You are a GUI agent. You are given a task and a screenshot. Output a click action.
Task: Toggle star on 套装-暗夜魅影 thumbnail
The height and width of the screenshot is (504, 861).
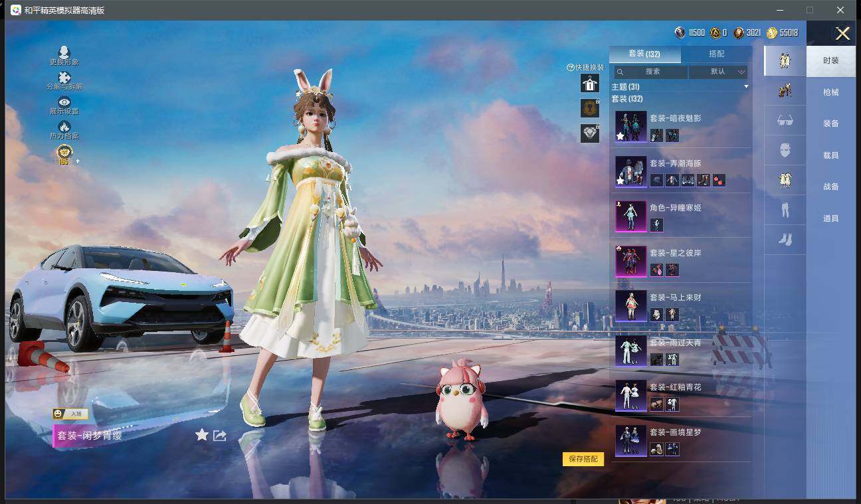coord(620,135)
